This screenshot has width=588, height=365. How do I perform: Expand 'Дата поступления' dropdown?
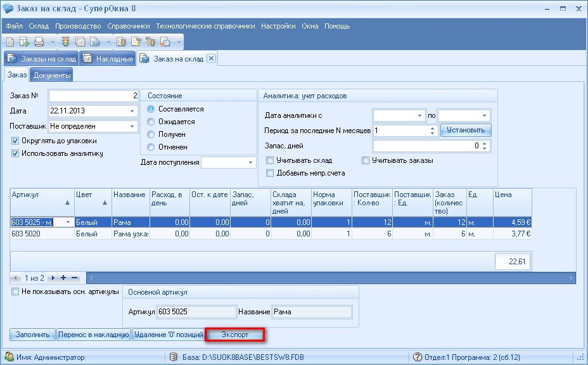pos(250,162)
